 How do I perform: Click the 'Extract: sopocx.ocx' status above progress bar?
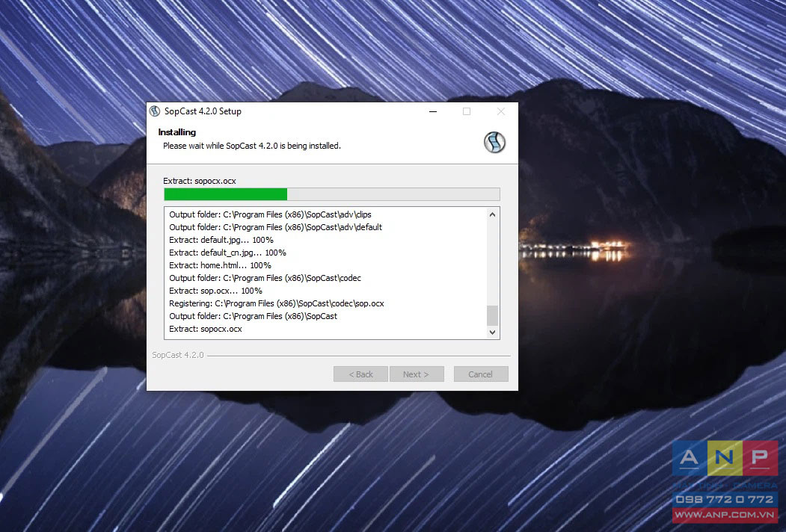click(x=200, y=181)
